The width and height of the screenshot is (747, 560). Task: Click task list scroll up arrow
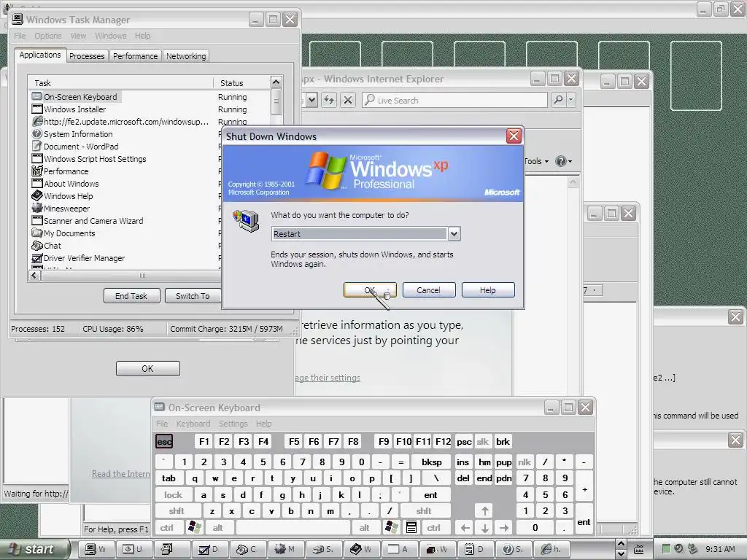pos(276,82)
